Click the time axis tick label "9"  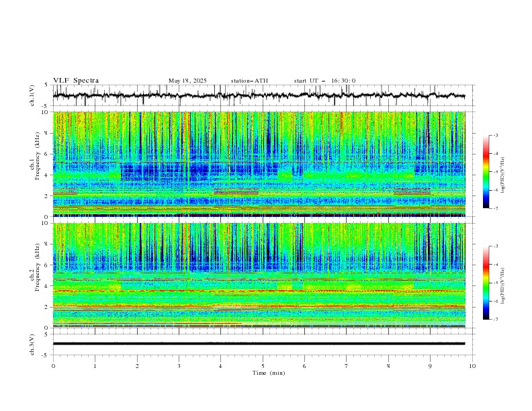[430, 366]
